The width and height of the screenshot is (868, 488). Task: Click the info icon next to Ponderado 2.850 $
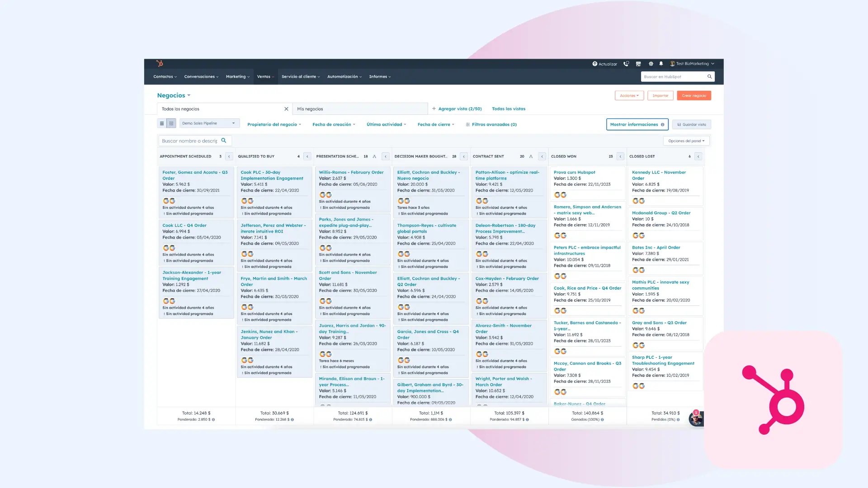pos(213,420)
